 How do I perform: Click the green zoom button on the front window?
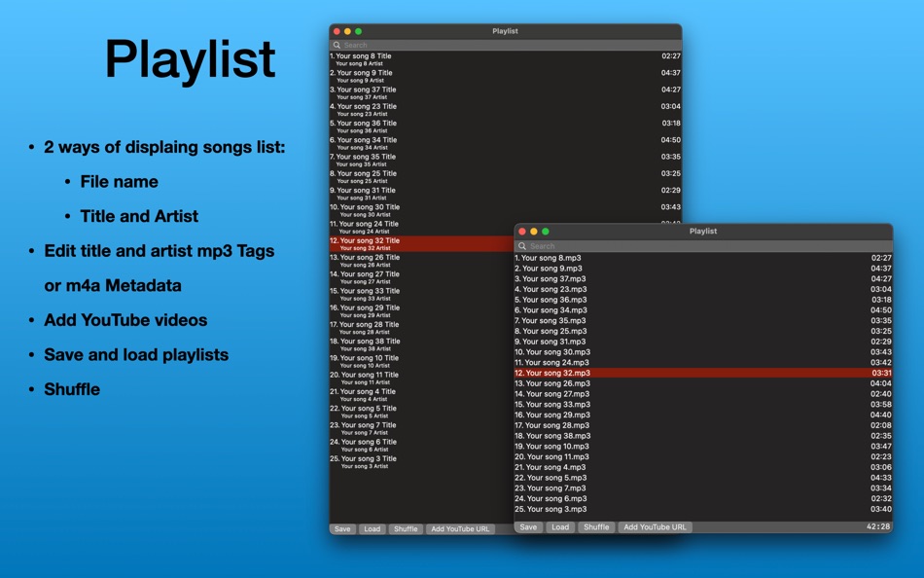[546, 231]
